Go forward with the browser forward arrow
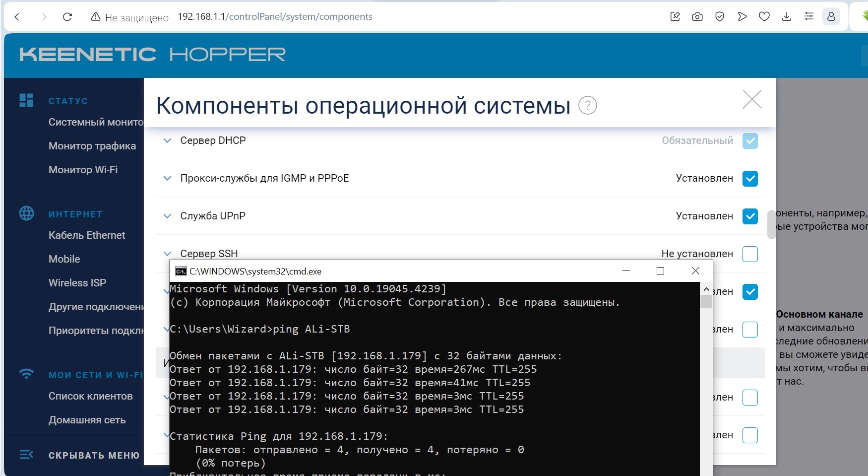868x476 pixels. click(x=44, y=17)
